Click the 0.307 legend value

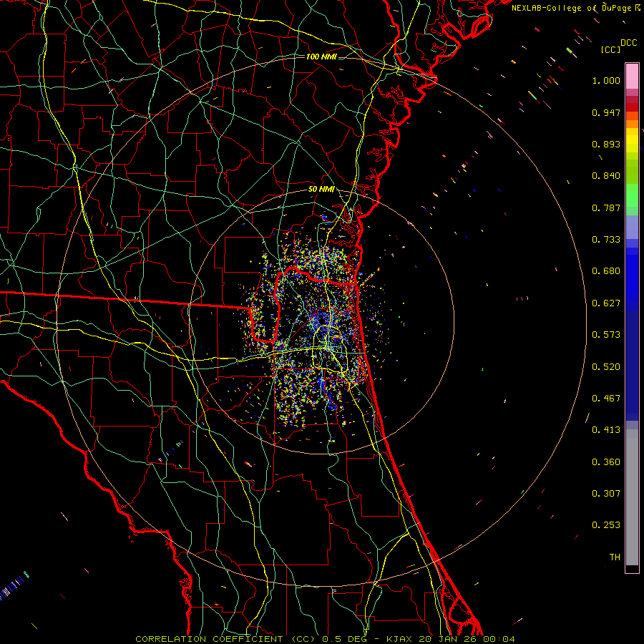tap(606, 494)
